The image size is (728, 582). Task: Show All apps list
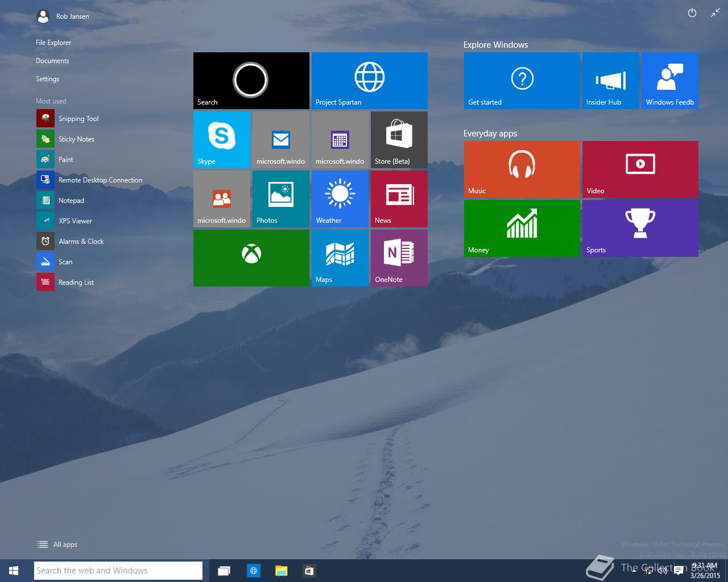(57, 544)
